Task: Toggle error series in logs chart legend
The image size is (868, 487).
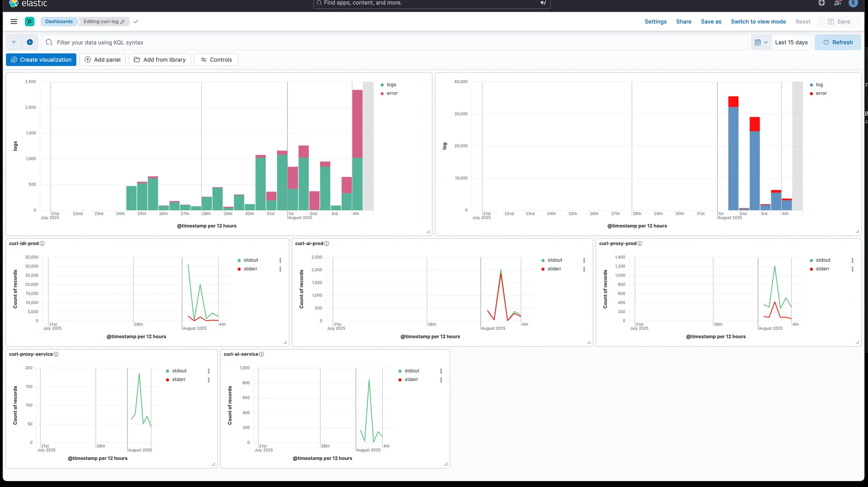Action: coord(392,94)
